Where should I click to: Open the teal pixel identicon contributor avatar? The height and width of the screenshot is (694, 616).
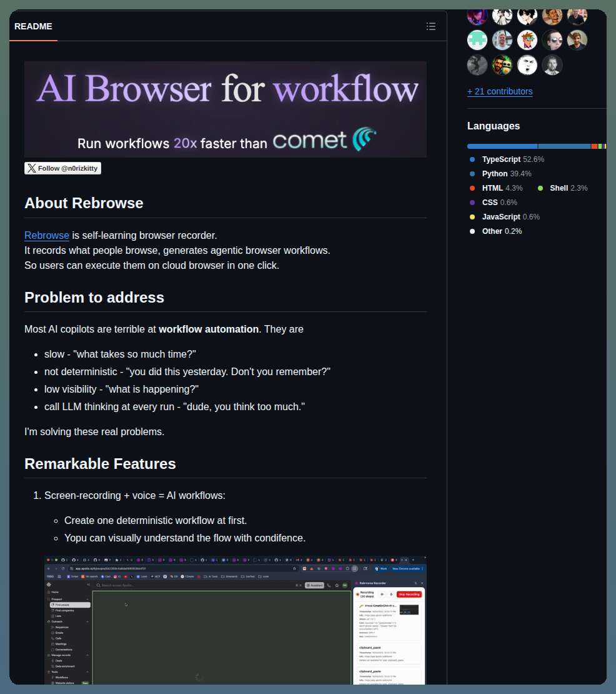coord(477,40)
